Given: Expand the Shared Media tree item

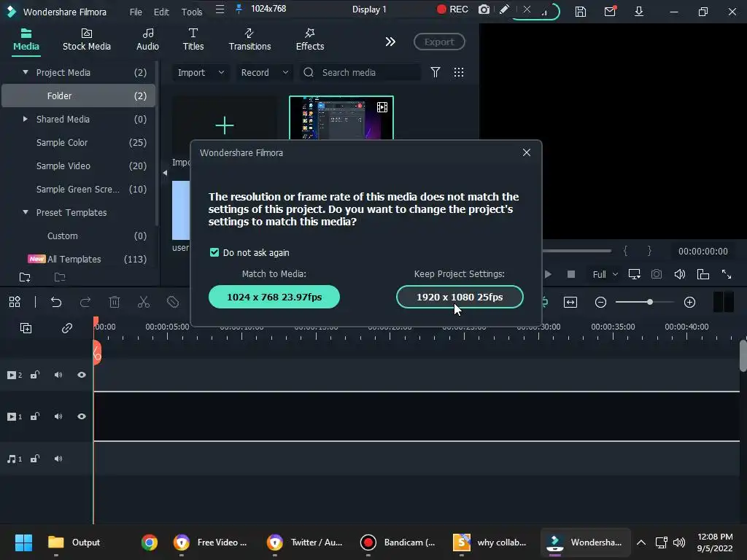Looking at the screenshot, I should pos(26,119).
